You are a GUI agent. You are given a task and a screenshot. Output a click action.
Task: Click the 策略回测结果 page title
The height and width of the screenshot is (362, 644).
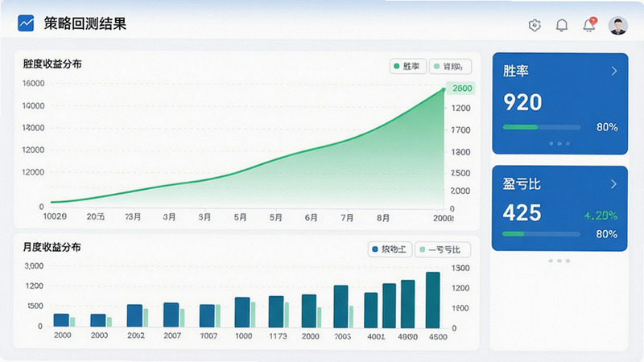(x=85, y=24)
